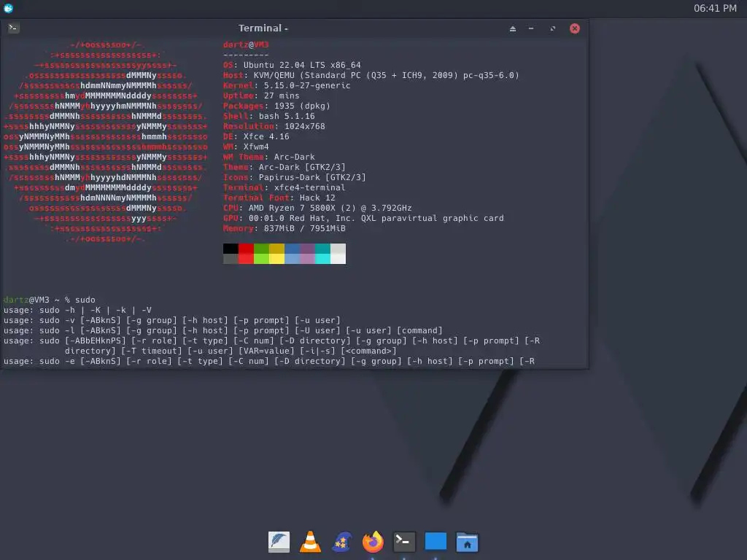Click the blue color block in the palette
The width and height of the screenshot is (747, 560).
(x=292, y=249)
